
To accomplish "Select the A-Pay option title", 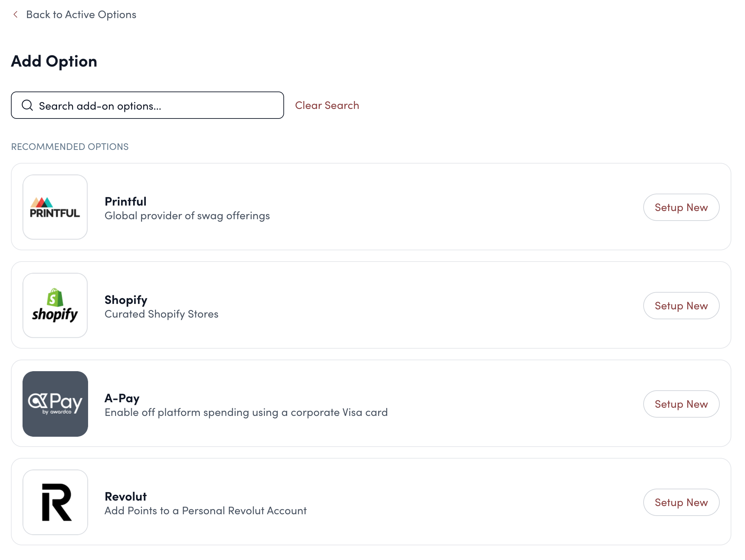I will [x=122, y=398].
